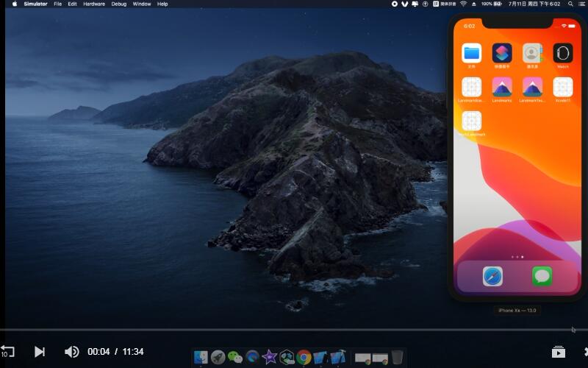Open the Wi-Fi status menu
This screenshot has width=588, height=368.
[x=463, y=4]
